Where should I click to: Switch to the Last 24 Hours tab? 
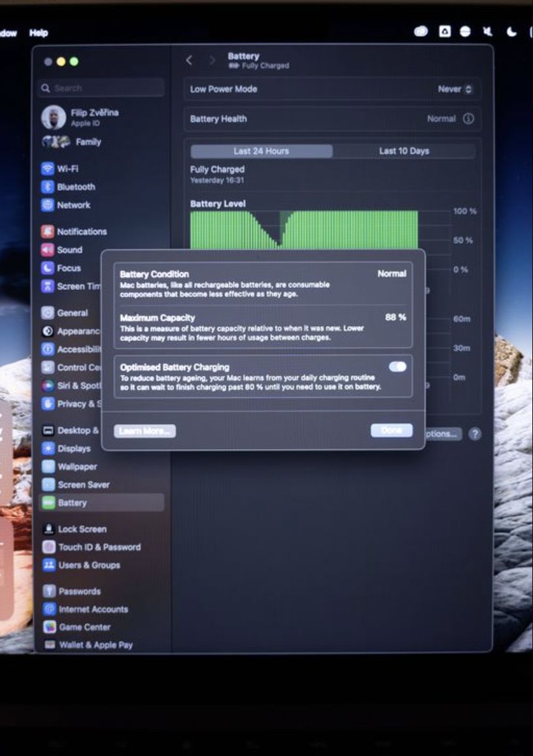point(261,151)
